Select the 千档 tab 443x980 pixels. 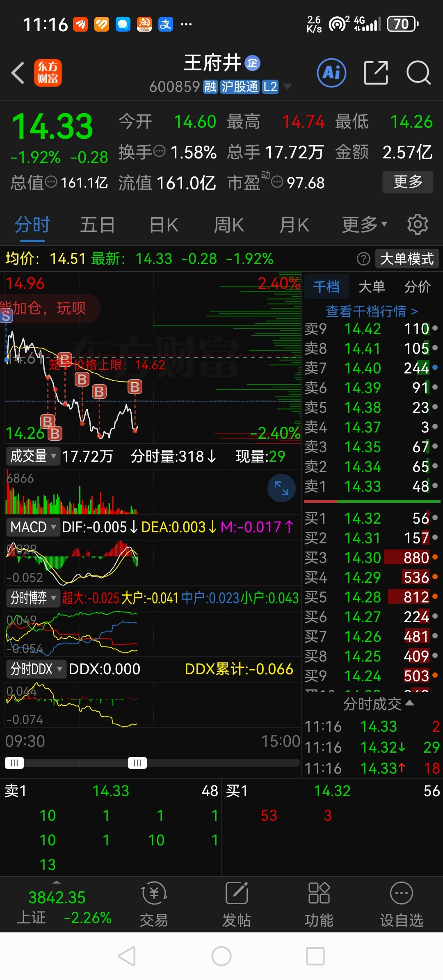[x=327, y=286]
